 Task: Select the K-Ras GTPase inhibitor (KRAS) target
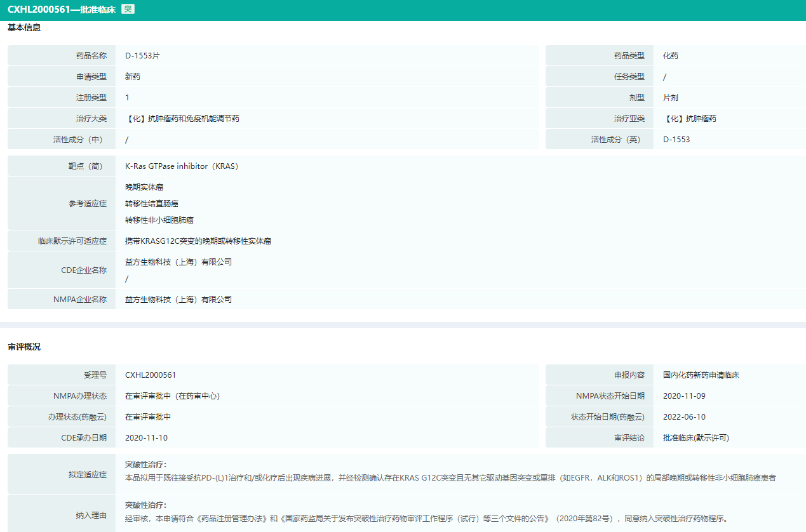182,166
